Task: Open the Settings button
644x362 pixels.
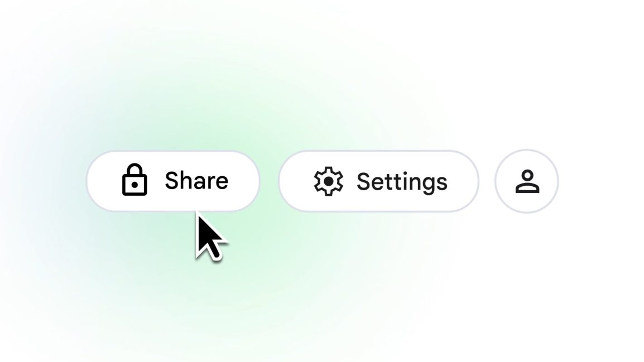Action: click(x=379, y=181)
